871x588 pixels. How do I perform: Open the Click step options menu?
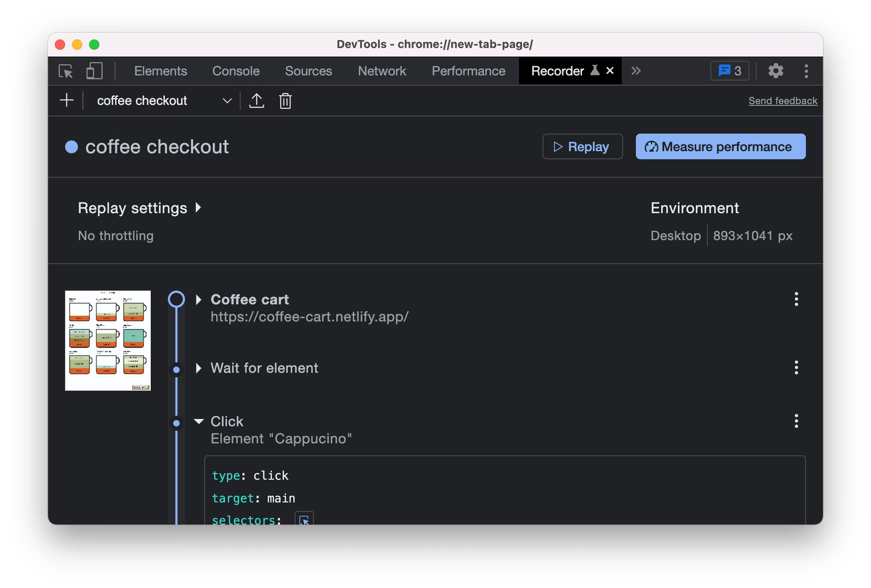point(796,421)
